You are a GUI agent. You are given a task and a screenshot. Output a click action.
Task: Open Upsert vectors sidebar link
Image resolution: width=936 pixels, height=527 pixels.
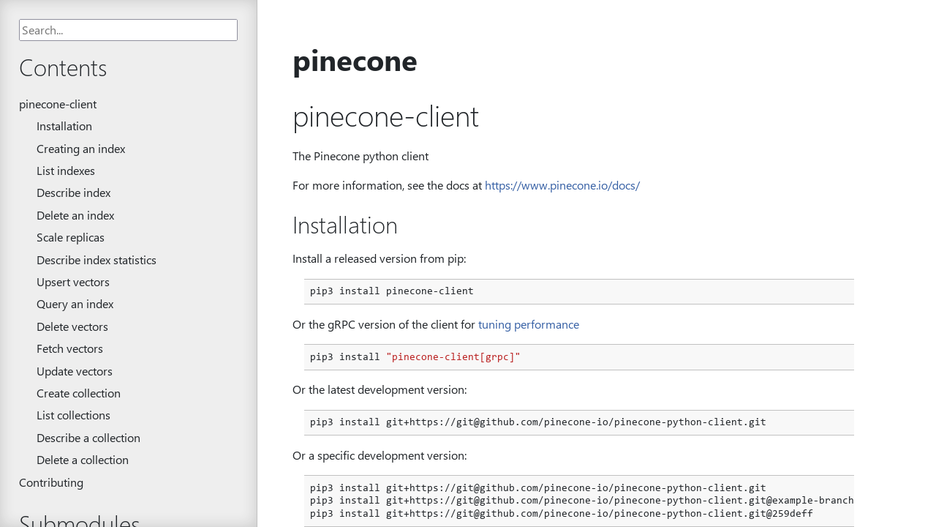point(73,282)
